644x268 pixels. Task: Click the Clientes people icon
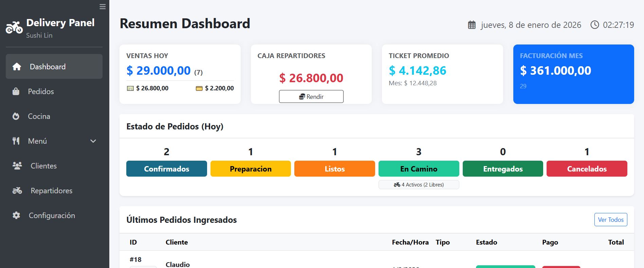17,166
